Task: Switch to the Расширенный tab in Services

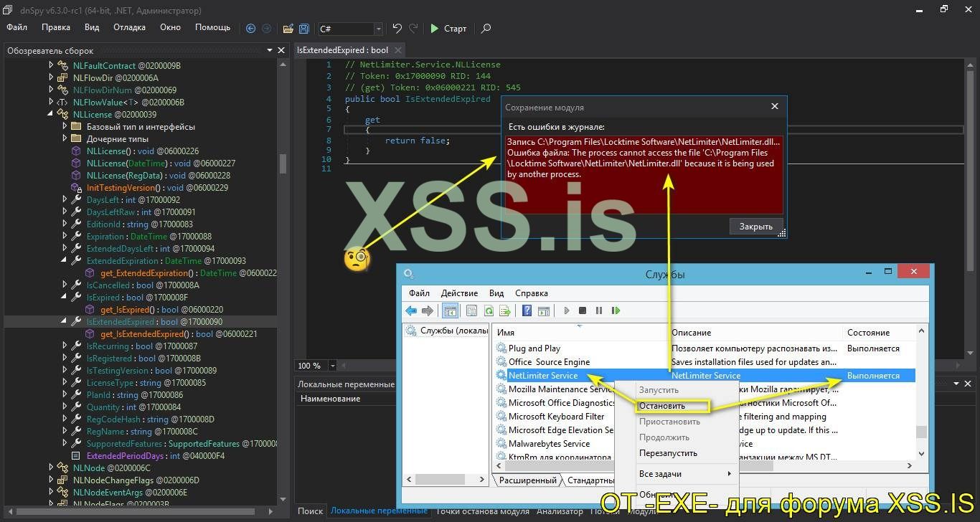Action: tap(528, 480)
